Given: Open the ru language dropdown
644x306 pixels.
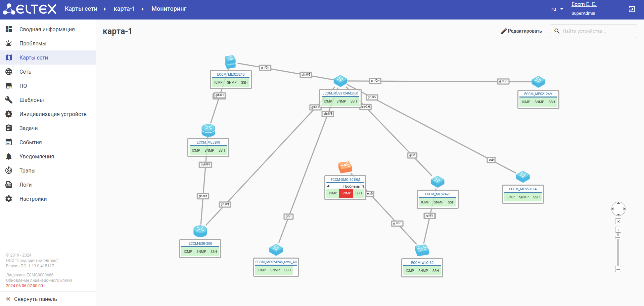Looking at the screenshot, I should [557, 9].
